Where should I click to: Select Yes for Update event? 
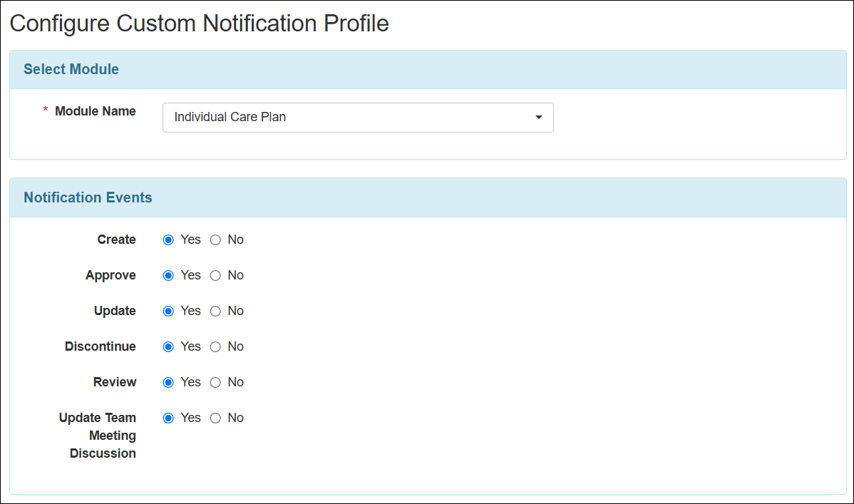point(168,311)
